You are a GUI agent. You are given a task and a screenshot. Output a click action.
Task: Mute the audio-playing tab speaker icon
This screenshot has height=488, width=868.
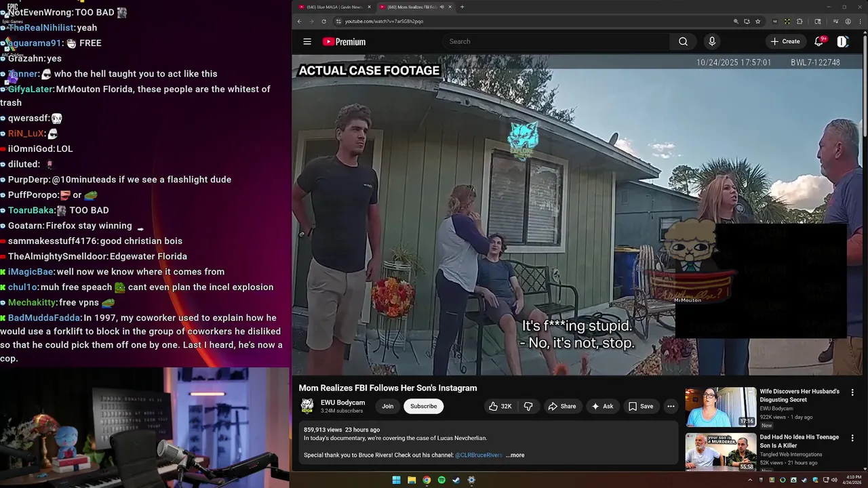click(441, 7)
